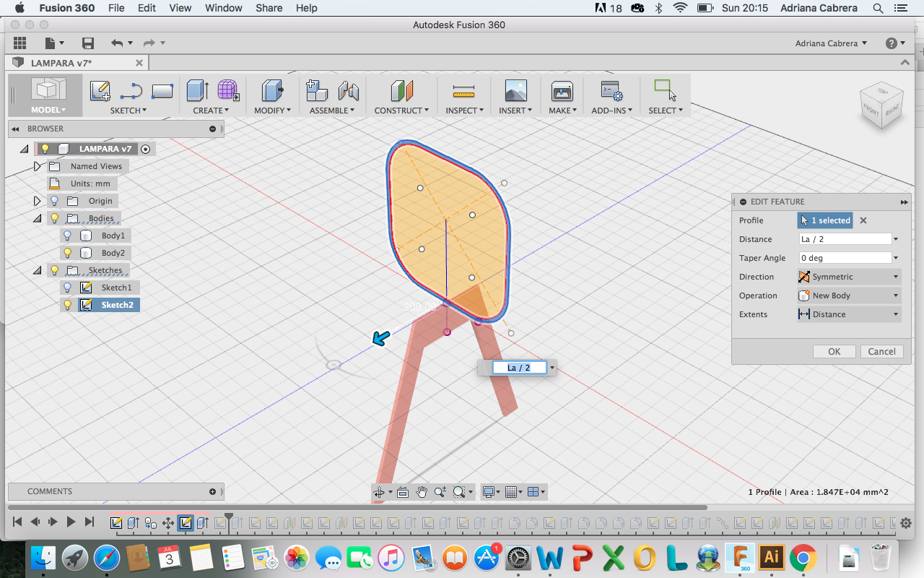Viewport: 924px width, 578px height.
Task: Click the Taper Angle 0 deg field
Action: point(845,258)
